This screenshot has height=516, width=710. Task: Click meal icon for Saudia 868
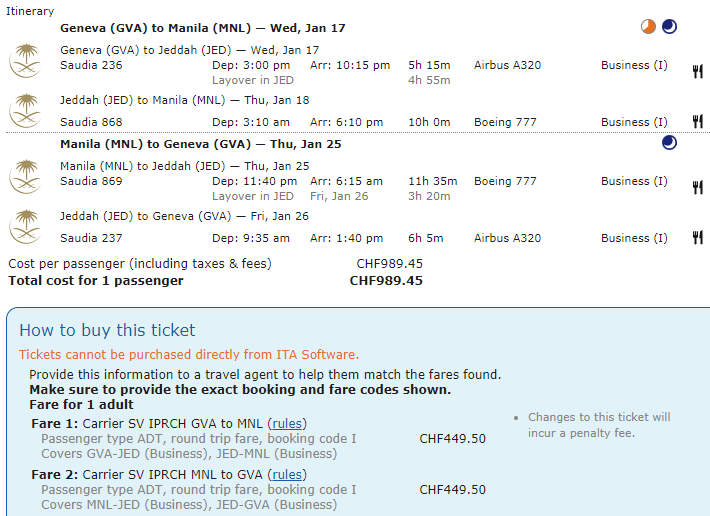coord(697,122)
